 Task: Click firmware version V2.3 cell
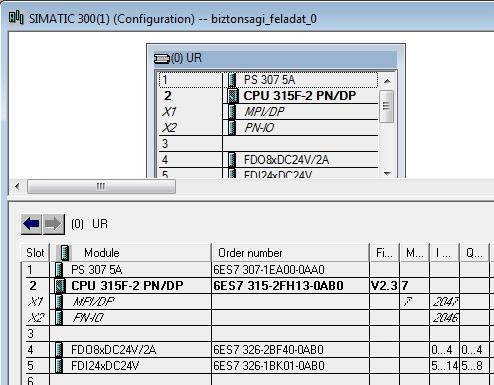point(384,286)
